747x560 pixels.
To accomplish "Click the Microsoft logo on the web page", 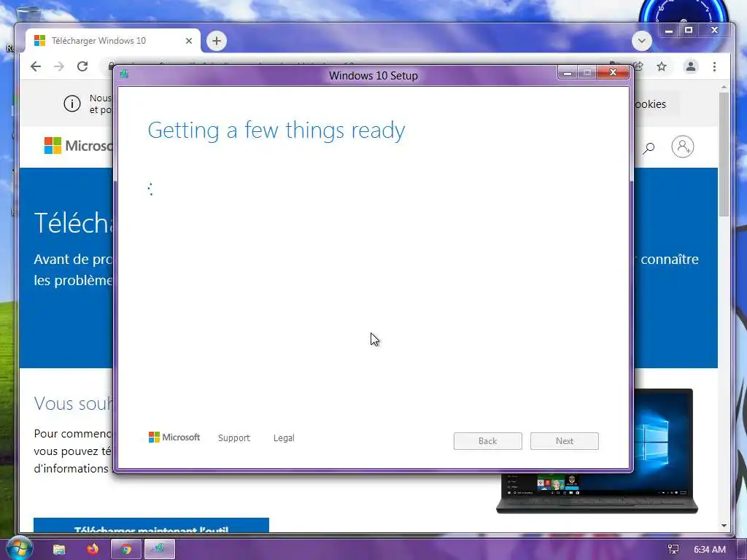I will point(79,146).
